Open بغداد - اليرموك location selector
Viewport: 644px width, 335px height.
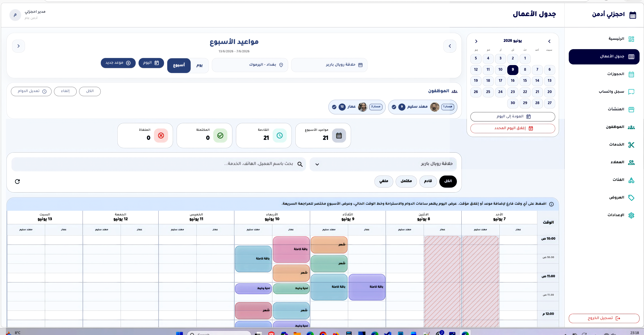click(x=250, y=65)
